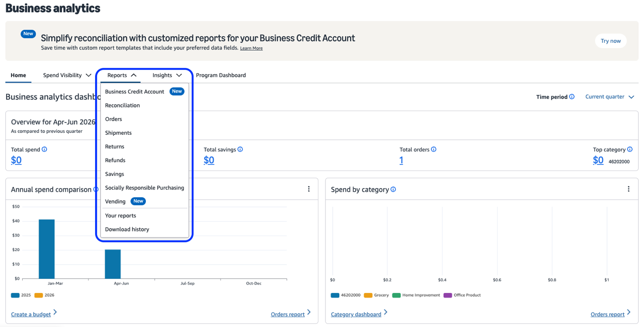The image size is (644, 327).
Task: Open Orders report link under category chart
Action: click(x=607, y=314)
